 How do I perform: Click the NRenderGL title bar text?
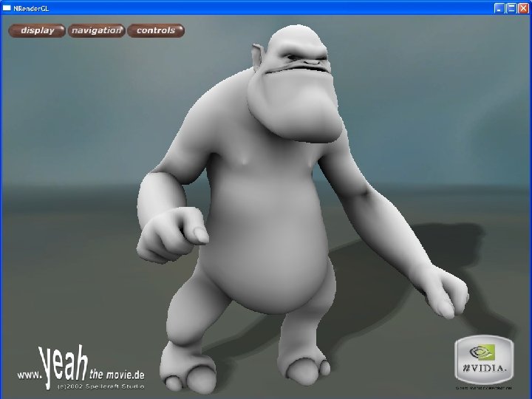[31, 8]
